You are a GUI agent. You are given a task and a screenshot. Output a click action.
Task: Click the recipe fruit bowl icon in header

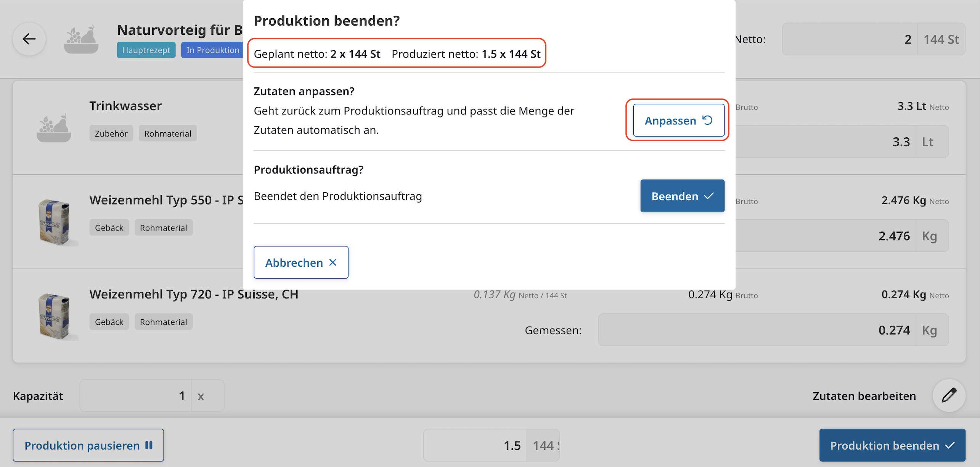coord(81,40)
